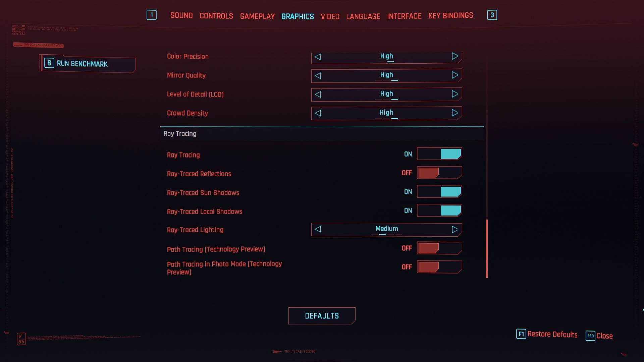Enable Ray-Traced Reflections toggle
This screenshot has height=362, width=644.
tap(439, 173)
